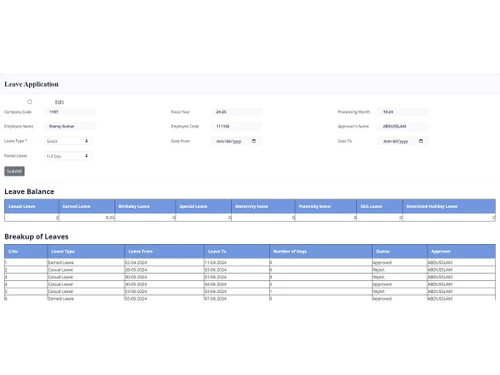Click the Leave Balance heading
This screenshot has height=375, width=500.
29,191
